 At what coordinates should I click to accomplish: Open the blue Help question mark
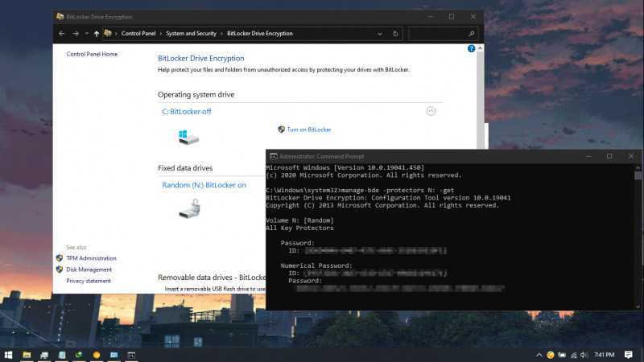coord(471,49)
